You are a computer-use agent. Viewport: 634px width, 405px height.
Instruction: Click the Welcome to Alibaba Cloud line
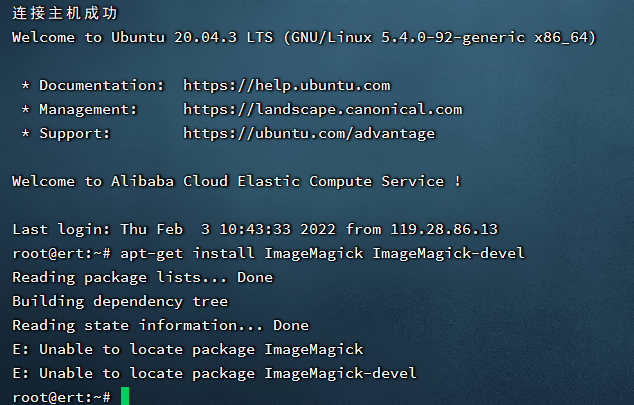pos(237,181)
